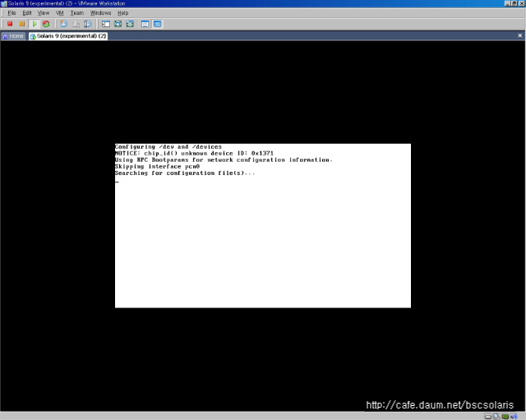Toggle the sidebar panel view icon
Image resolution: width=526 pixels, height=420 pixels.
click(x=106, y=24)
